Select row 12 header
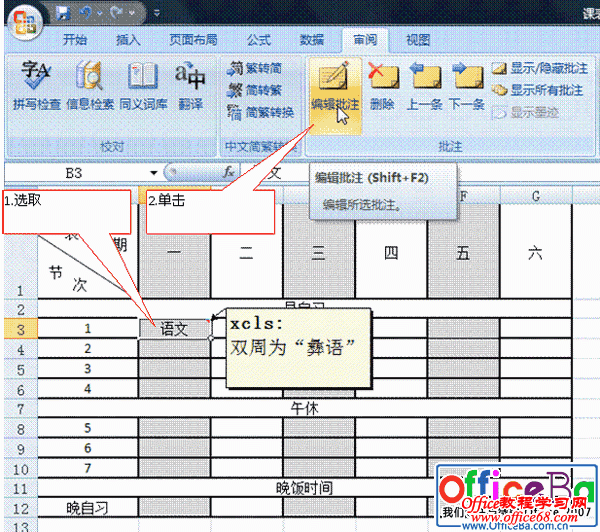600x532 pixels. (x=21, y=508)
